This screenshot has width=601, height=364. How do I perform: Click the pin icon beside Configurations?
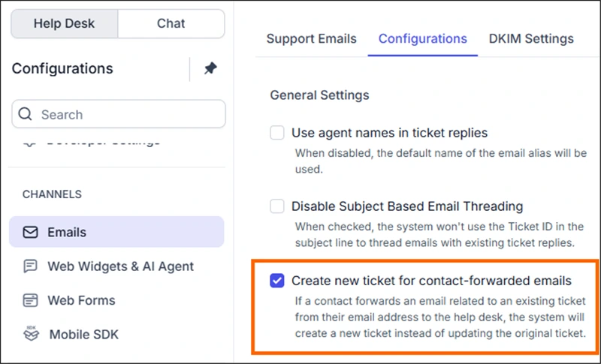pos(210,68)
